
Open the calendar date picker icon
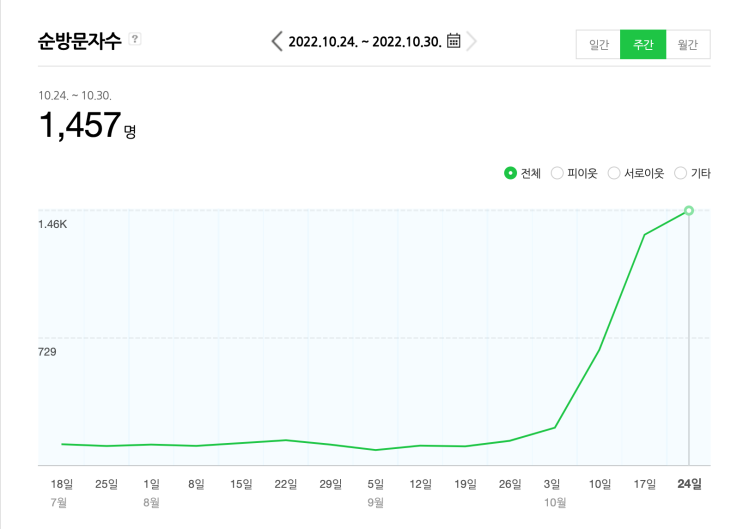tap(453, 41)
